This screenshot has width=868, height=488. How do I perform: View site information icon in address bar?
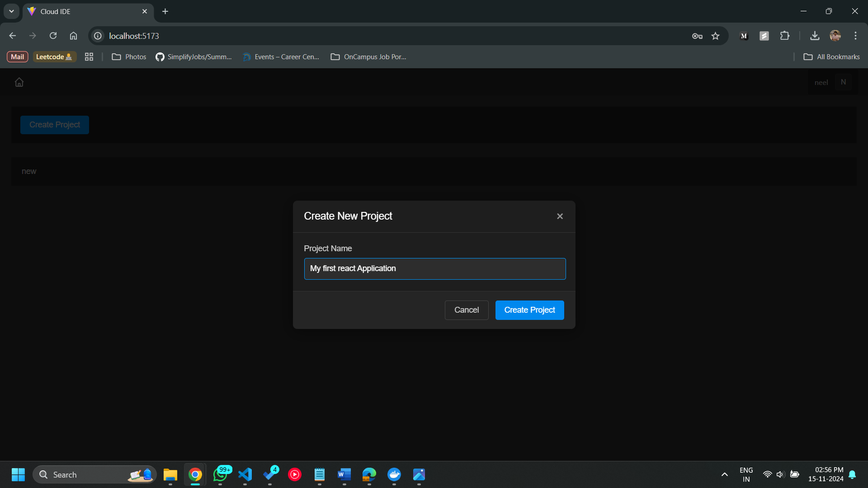(98, 36)
